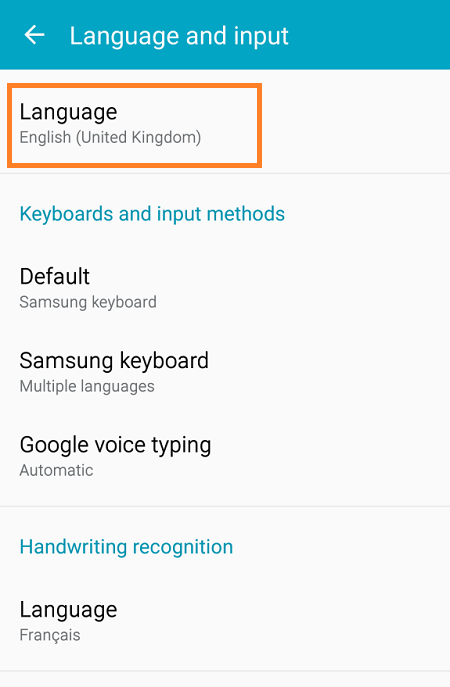Viewport: 450px width, 687px height.
Task: Tap Keyboards and input methods header
Action: (x=152, y=214)
